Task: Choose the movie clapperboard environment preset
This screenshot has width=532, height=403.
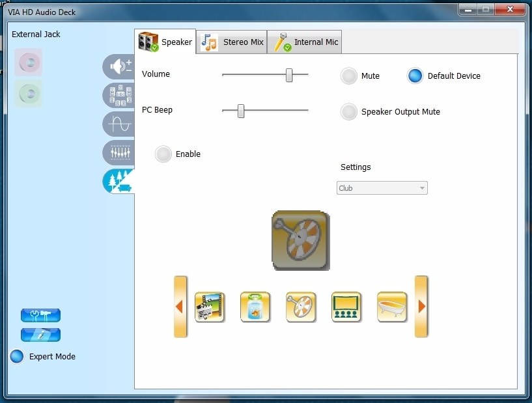Action: 209,307
